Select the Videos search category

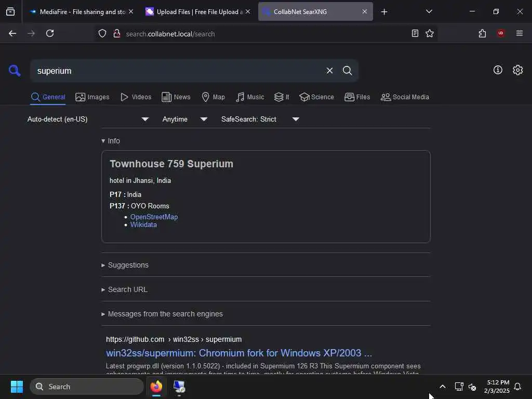click(x=136, y=97)
